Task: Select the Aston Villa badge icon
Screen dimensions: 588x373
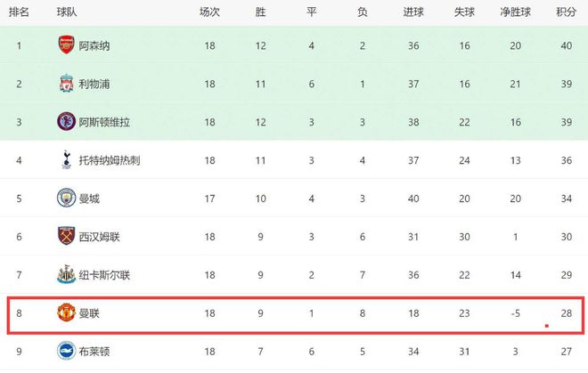Action: click(x=67, y=121)
